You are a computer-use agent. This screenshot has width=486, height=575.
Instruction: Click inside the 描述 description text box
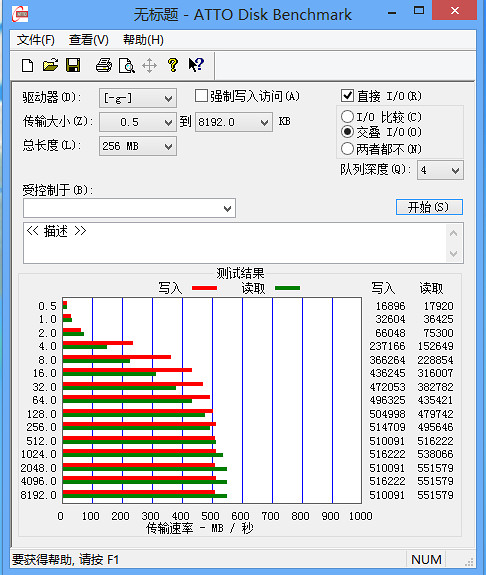235,243
